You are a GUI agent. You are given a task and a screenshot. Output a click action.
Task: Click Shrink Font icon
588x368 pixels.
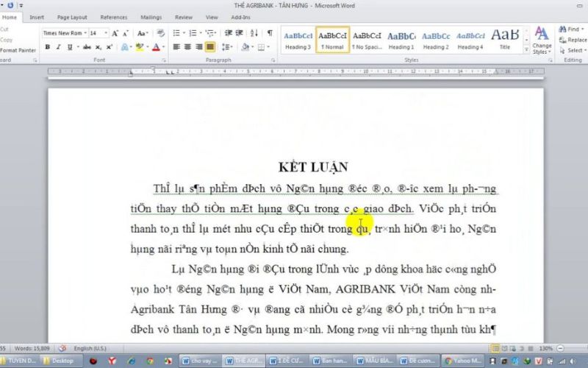coord(125,33)
